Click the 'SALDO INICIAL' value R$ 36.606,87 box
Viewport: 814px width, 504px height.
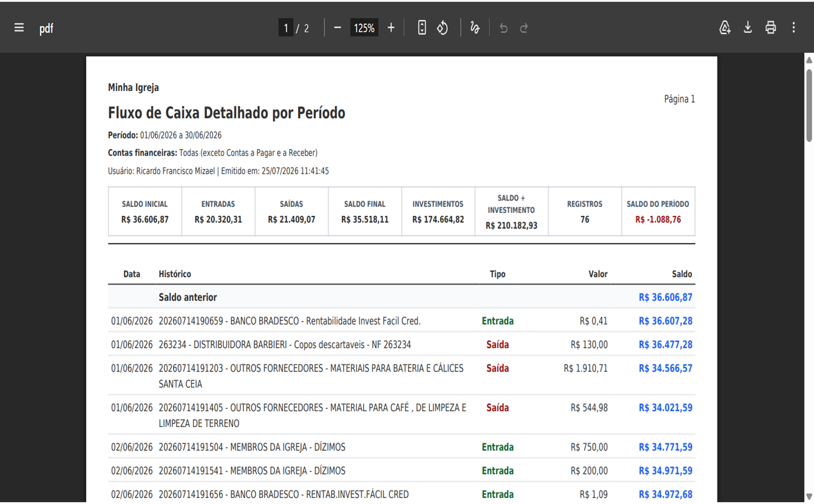coord(145,212)
